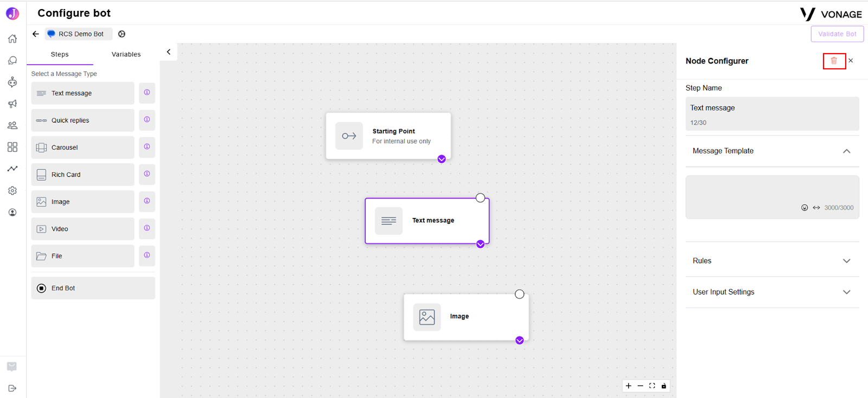The width and height of the screenshot is (868, 398).
Task: Click the emoji icon in message template box
Action: (805, 208)
